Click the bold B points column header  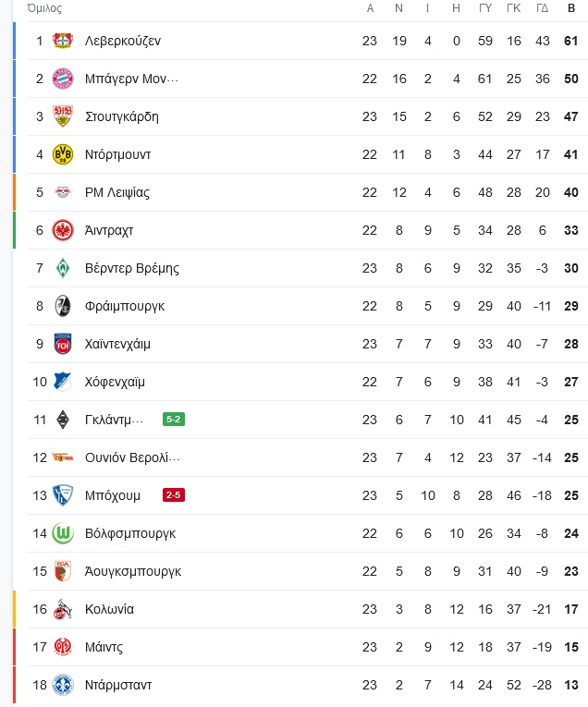[x=570, y=8]
